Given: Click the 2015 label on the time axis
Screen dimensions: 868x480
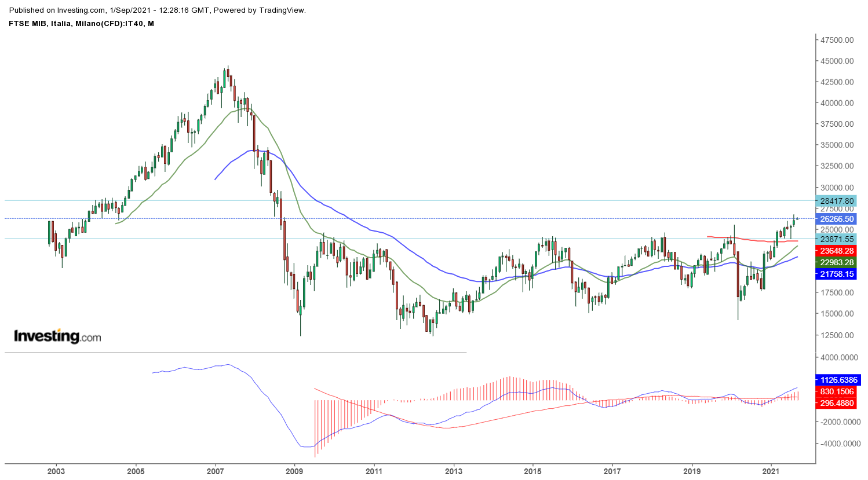Looking at the screenshot, I should [x=533, y=471].
